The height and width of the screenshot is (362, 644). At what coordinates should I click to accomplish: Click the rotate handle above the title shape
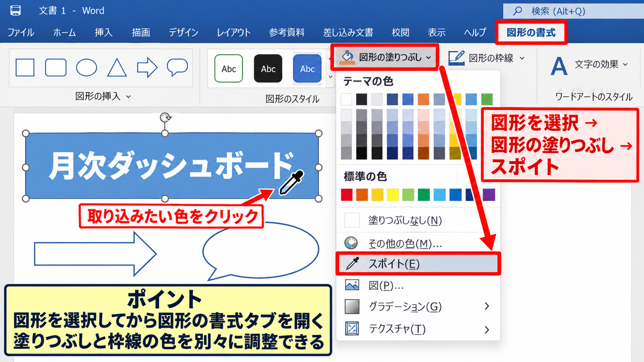(x=165, y=117)
